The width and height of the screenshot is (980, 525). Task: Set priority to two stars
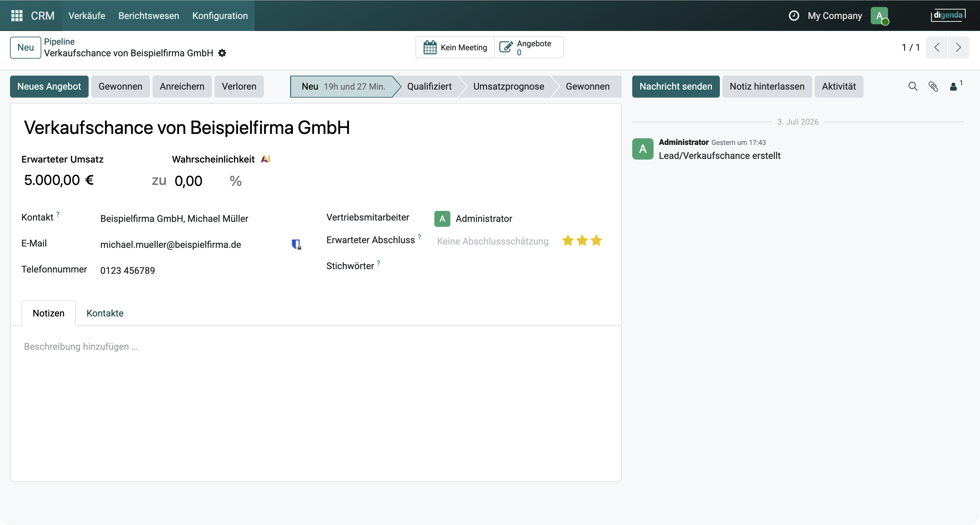tap(582, 241)
